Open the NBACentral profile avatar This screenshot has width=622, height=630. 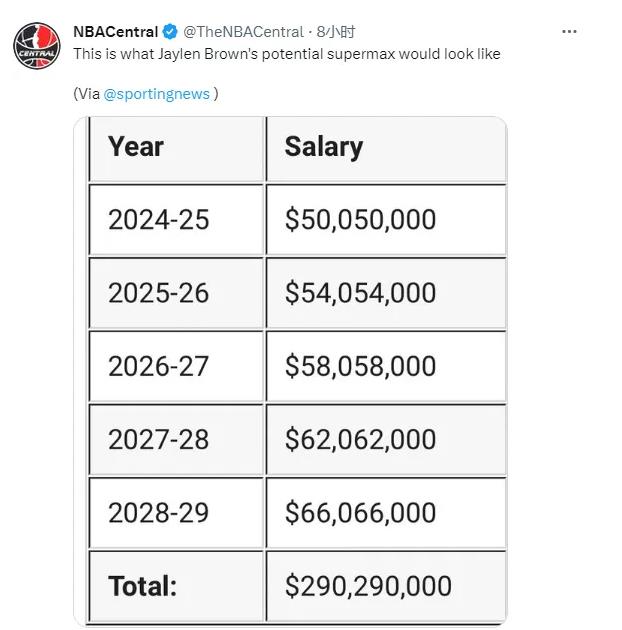point(37,45)
